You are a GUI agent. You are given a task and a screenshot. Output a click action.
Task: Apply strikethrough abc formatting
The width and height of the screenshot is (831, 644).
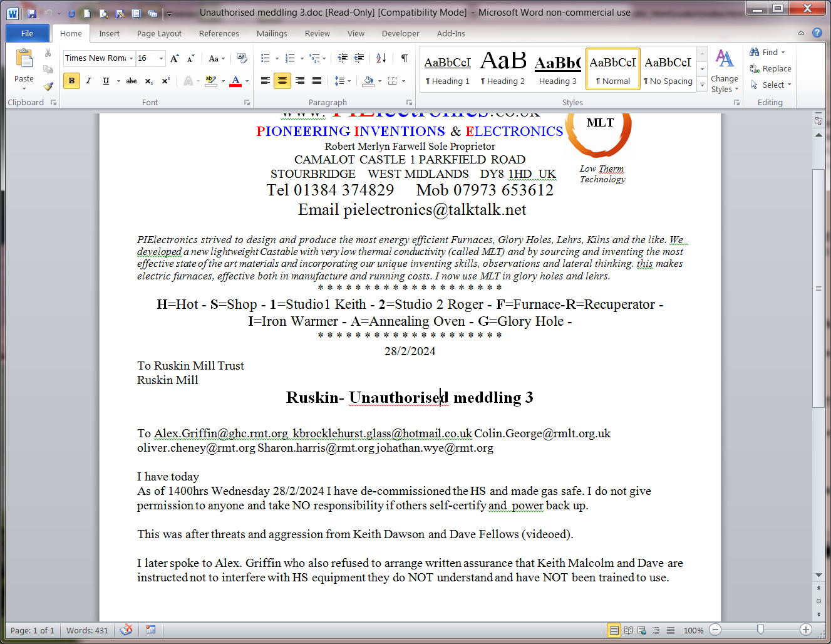pyautogui.click(x=132, y=81)
